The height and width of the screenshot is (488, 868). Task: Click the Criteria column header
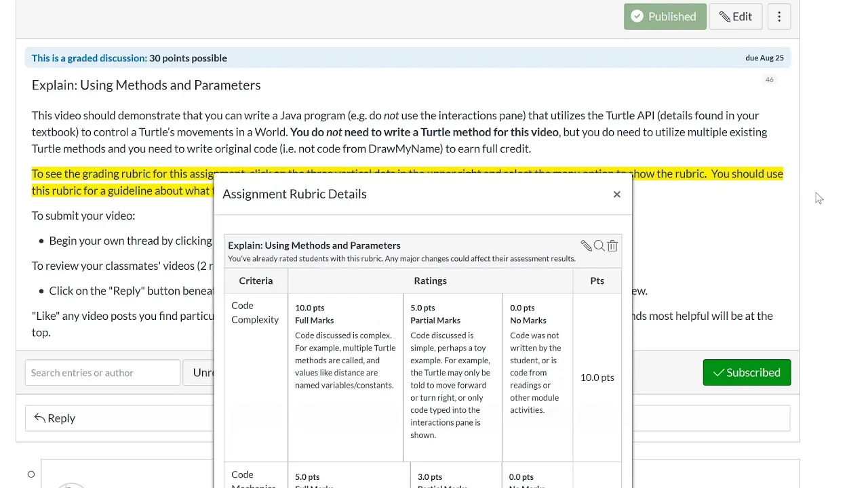(x=256, y=281)
